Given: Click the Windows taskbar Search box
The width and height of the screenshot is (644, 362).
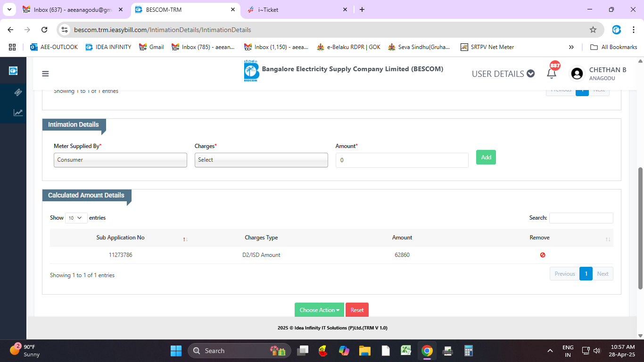Looking at the screenshot, I should [x=239, y=351].
